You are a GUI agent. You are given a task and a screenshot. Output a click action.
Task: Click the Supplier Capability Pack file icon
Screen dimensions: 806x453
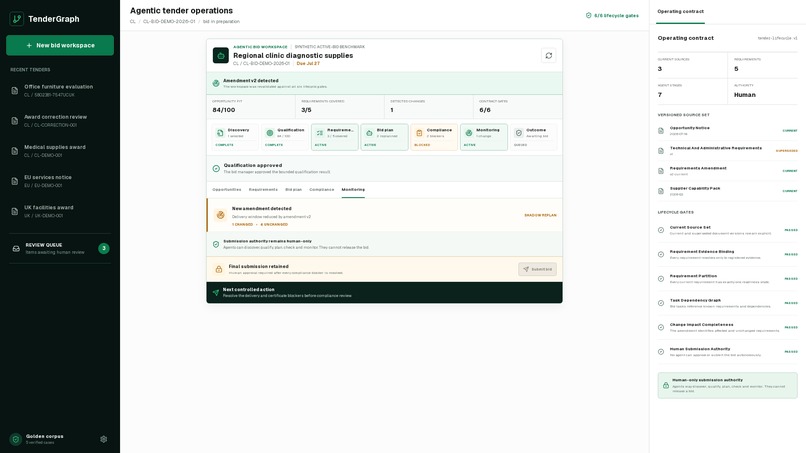click(661, 191)
